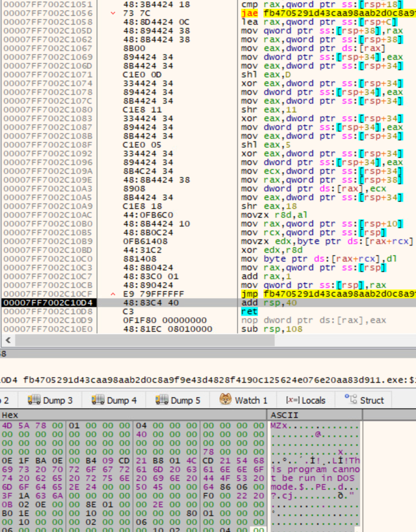This screenshot has height=532, width=416.
Task: Click the left arrow of the disassembly horizontal scrollbar
Action: point(8,341)
